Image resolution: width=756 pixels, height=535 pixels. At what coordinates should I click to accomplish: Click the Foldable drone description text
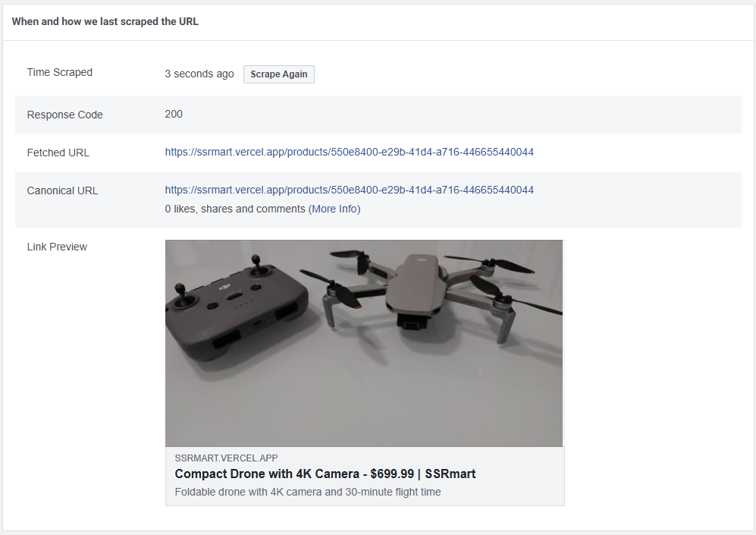coord(307,492)
